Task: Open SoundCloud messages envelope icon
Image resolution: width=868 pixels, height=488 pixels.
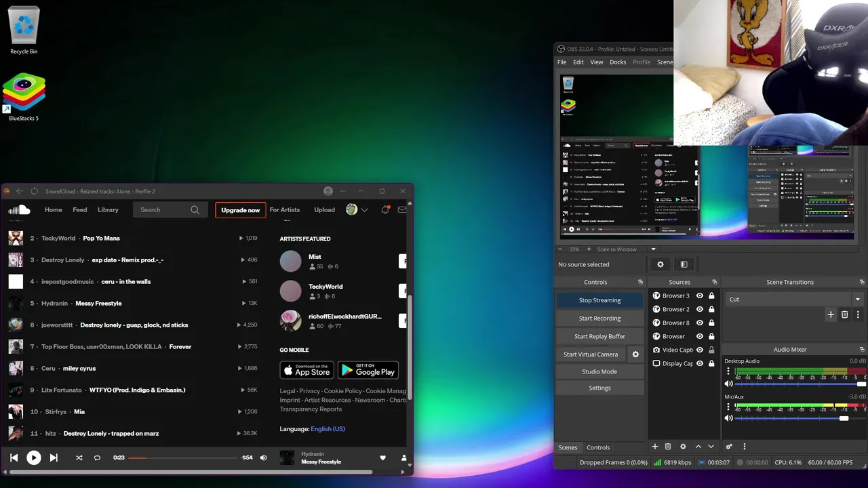Action: tap(402, 210)
